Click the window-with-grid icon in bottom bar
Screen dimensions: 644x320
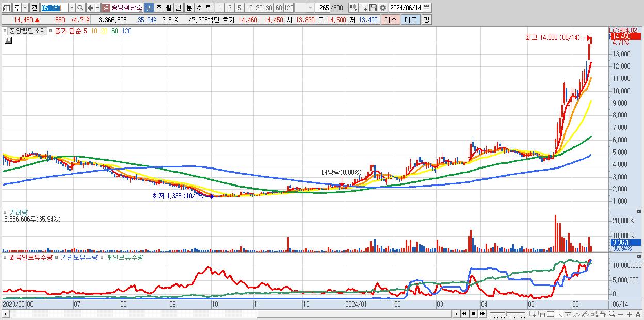[x=533, y=314]
